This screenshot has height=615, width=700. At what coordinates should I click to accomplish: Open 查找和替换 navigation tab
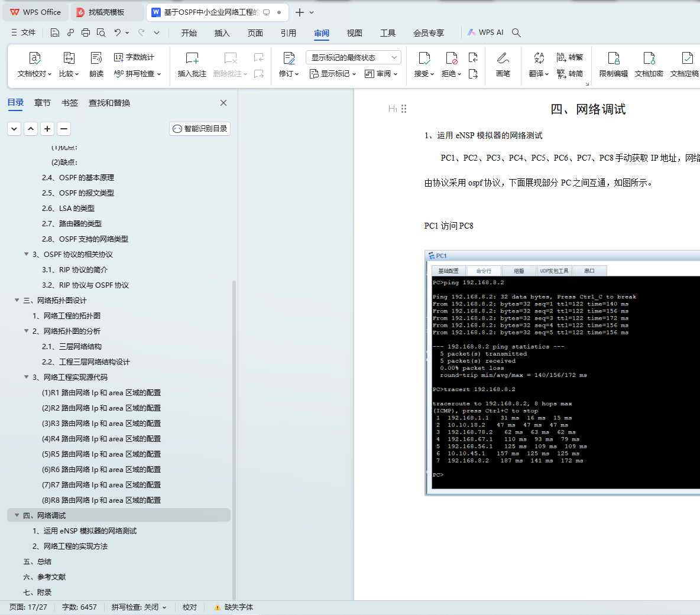click(x=109, y=103)
